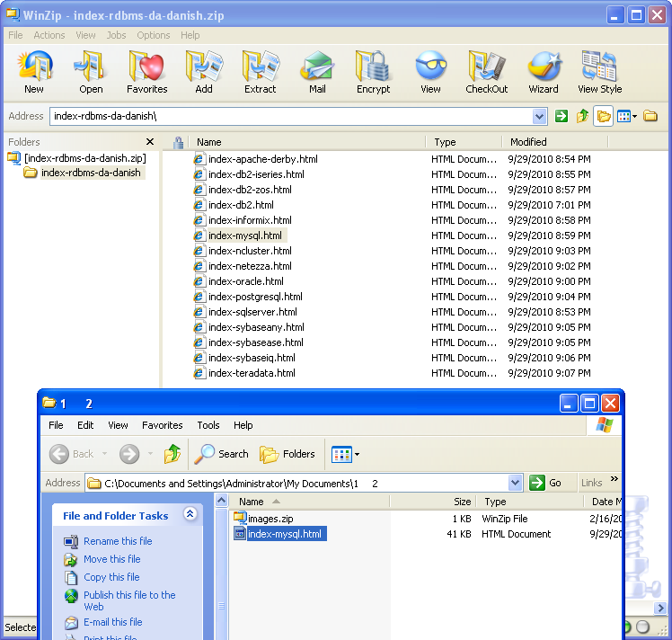
Task: Select index-rdbms-da-danish folder in tree
Action: tap(91, 173)
